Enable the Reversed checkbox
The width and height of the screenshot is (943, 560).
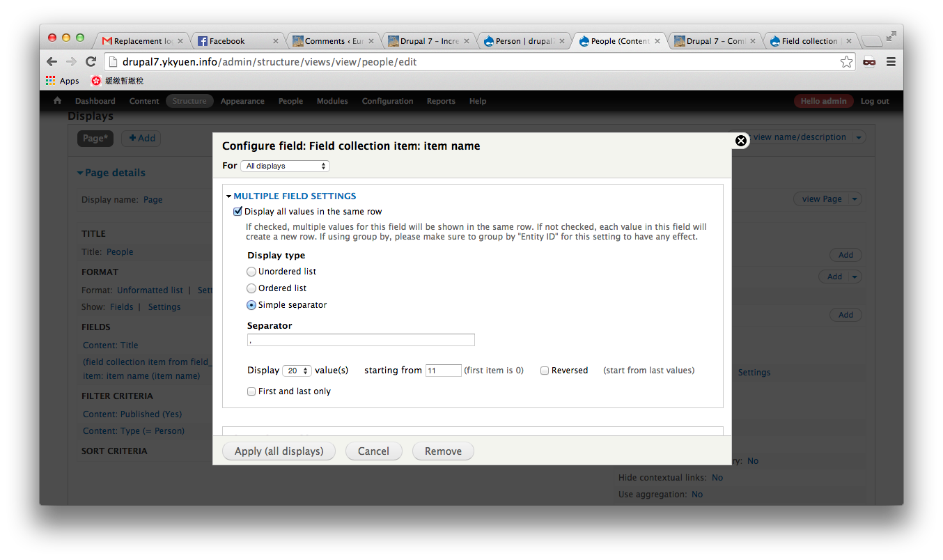(545, 371)
